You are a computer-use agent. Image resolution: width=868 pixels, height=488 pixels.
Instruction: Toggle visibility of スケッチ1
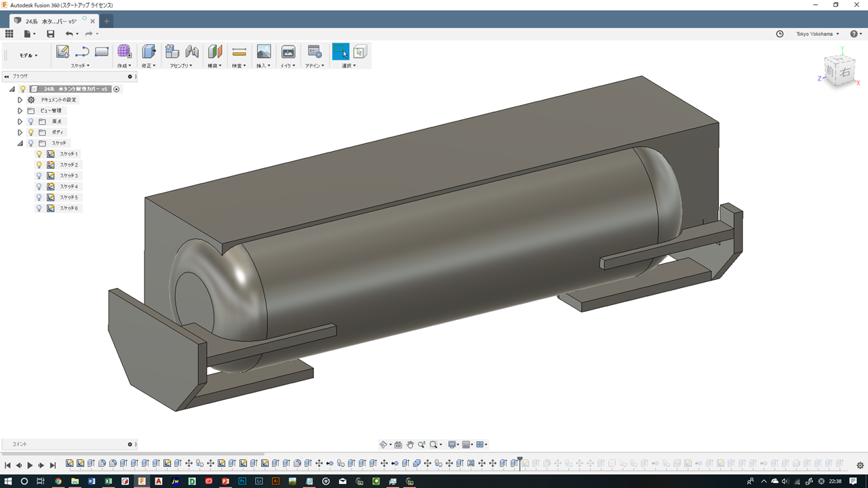[39, 154]
